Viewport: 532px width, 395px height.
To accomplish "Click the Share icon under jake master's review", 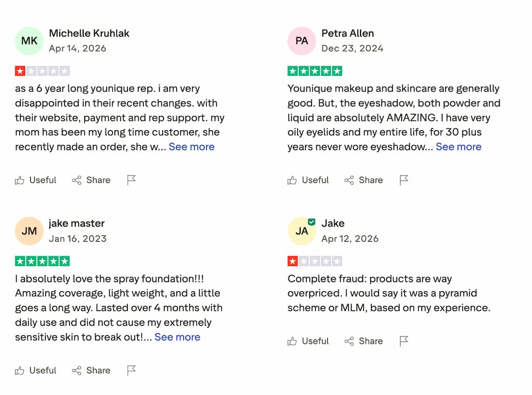I will tap(76, 370).
